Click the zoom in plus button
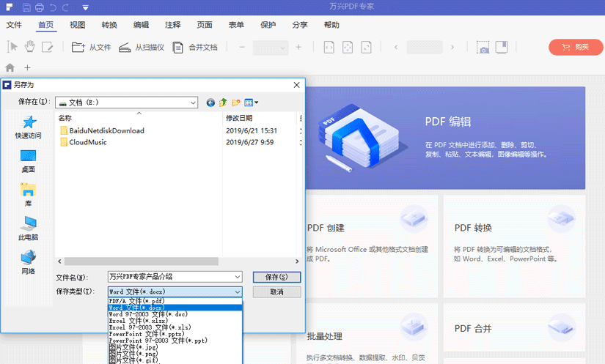The height and width of the screenshot is (364, 605). coord(298,47)
